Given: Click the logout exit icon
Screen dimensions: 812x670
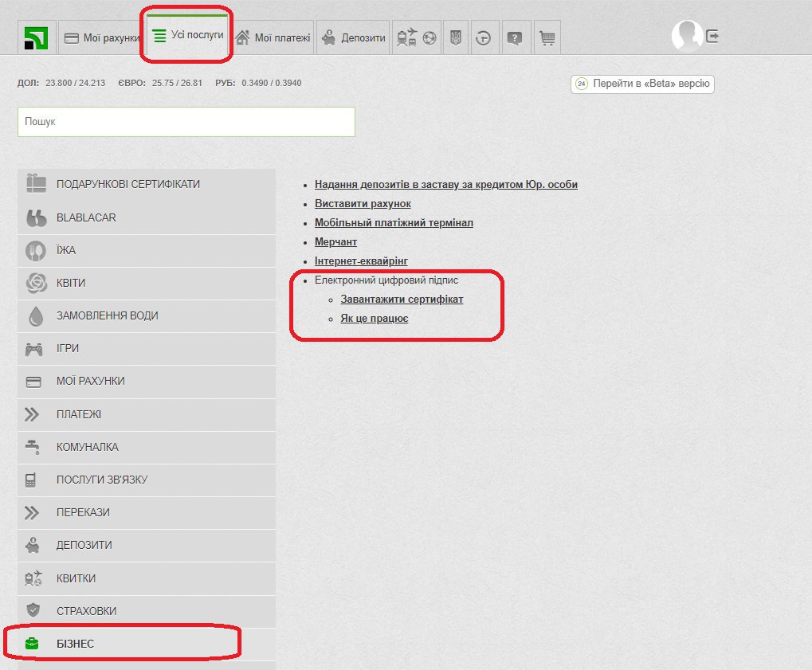Looking at the screenshot, I should pyautogui.click(x=712, y=36).
